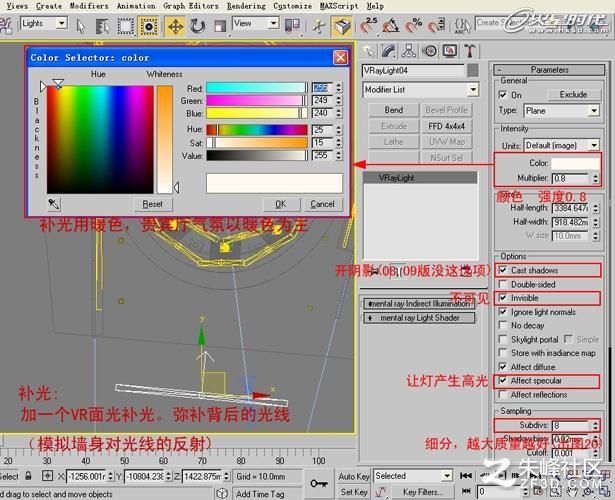Open the Views menu
Screen dimensions: 615x500
[17, 6]
